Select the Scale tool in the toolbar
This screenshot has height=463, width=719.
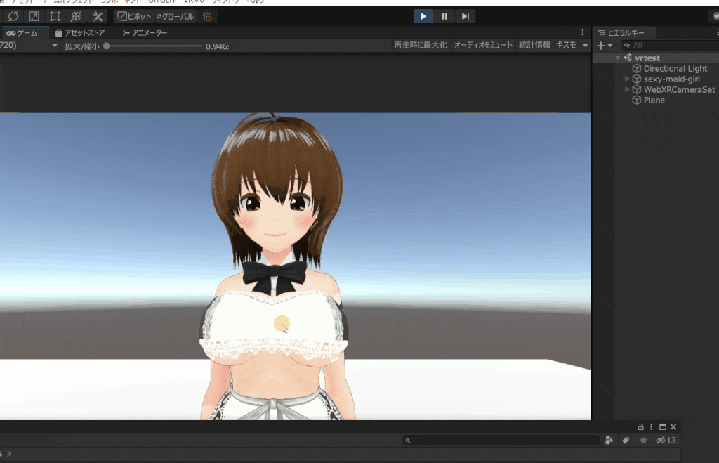33,16
